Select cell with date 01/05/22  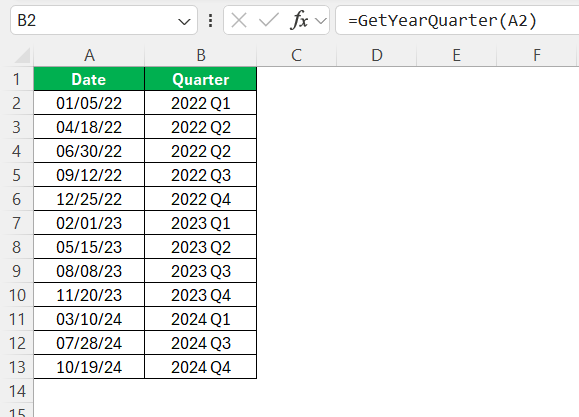(x=89, y=103)
